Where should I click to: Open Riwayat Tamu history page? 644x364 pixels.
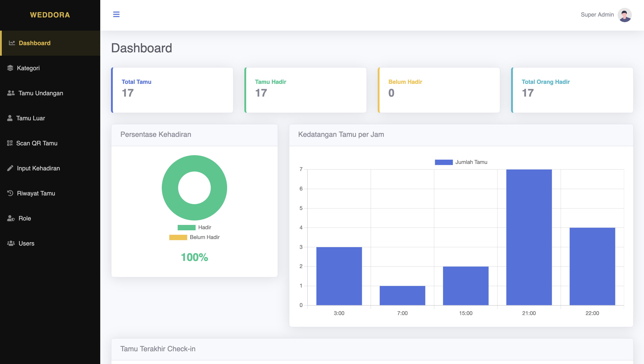[50, 193]
